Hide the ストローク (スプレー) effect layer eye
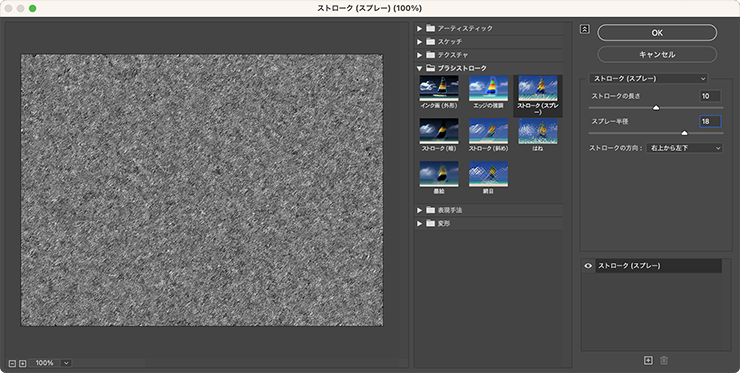740x373 pixels. pyautogui.click(x=588, y=266)
